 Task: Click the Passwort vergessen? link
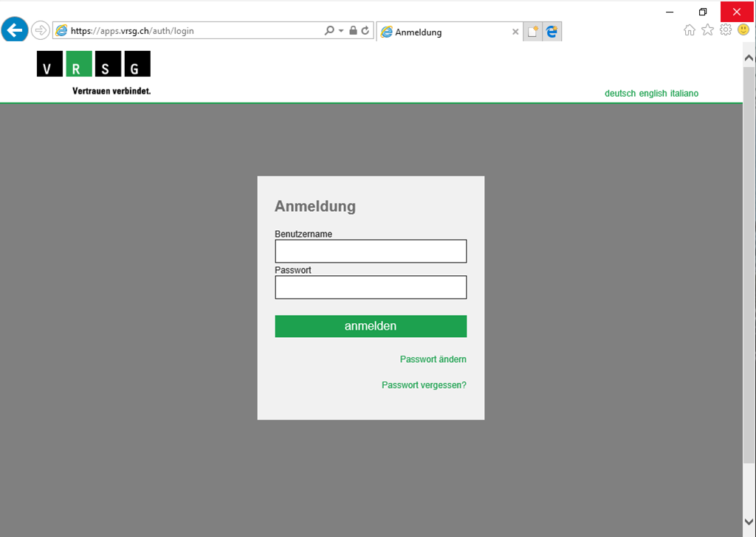pyautogui.click(x=424, y=385)
